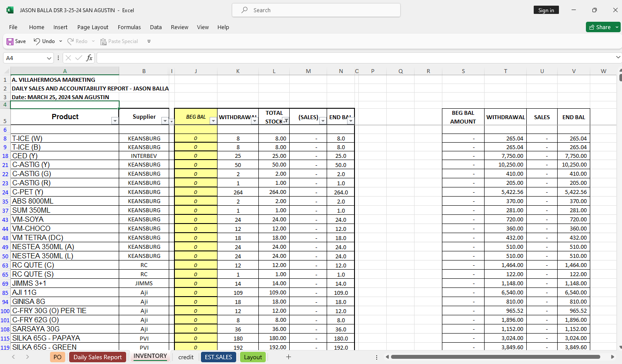Open the BEG BAL column filter dropdown
622x364 pixels.
[x=213, y=121]
